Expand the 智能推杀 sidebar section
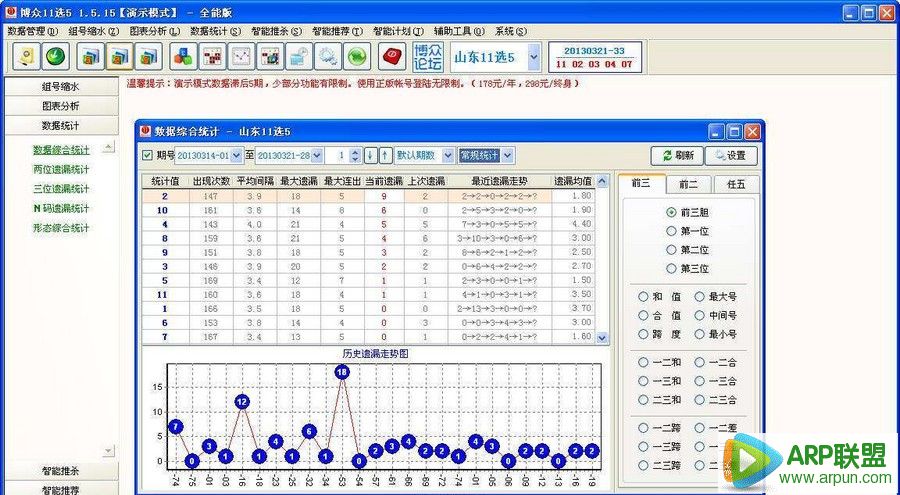 (61, 471)
